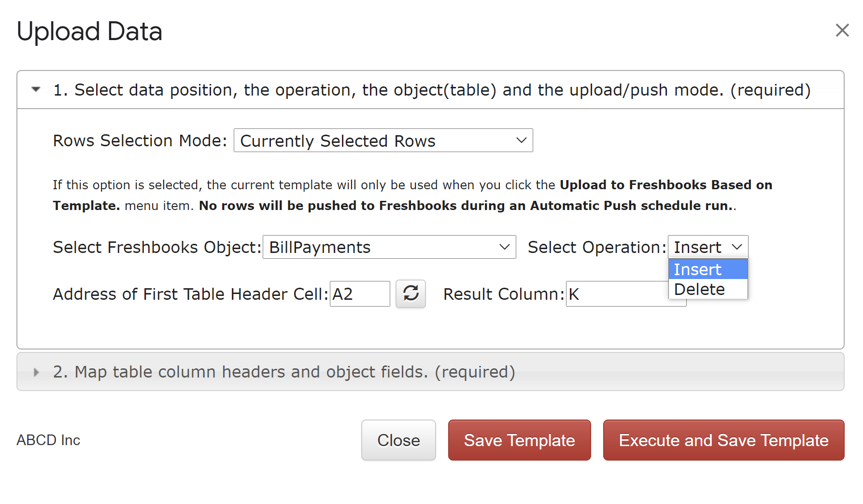863x504 pixels.
Task: Open the 'Map table column headers' section title
Action: pyautogui.click(x=284, y=372)
